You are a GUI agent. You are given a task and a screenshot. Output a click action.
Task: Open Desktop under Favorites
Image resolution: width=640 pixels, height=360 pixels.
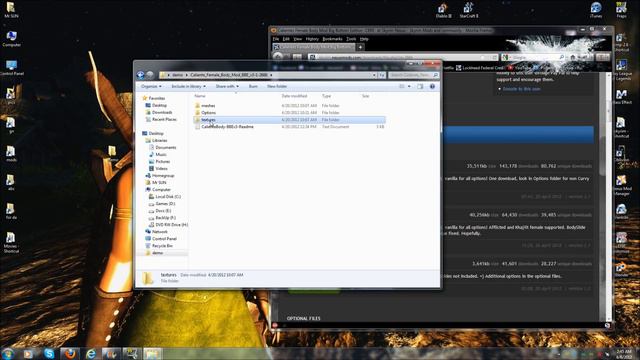pyautogui.click(x=159, y=105)
